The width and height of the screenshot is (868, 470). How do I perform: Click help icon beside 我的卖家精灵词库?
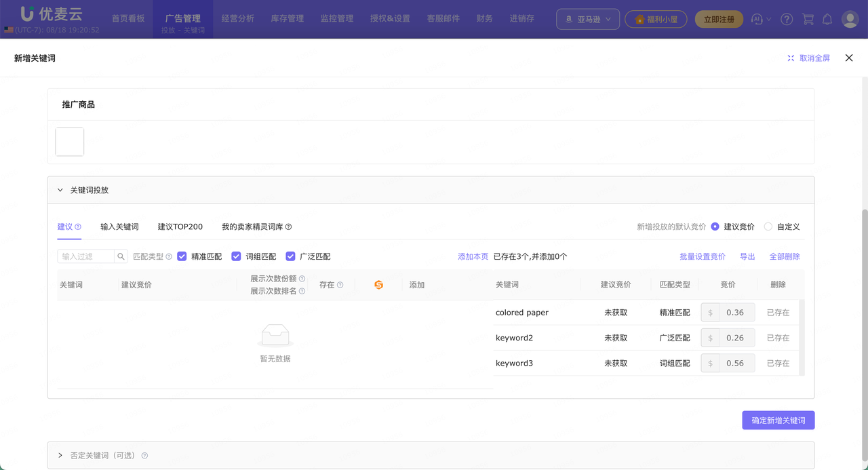[x=288, y=227]
